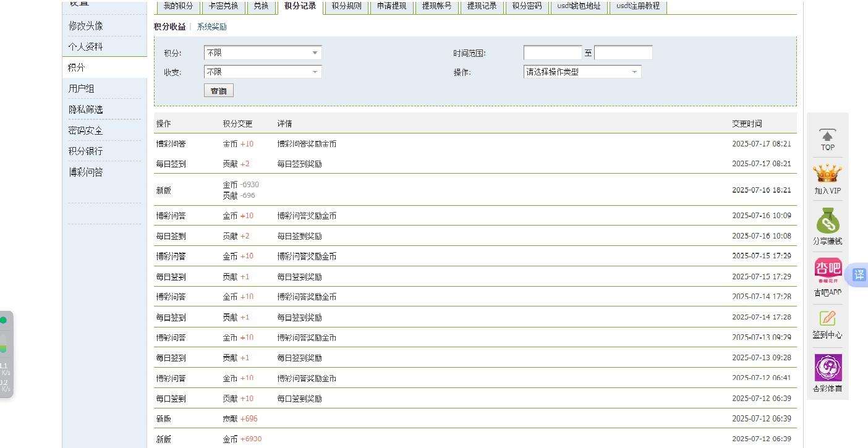Open 修改头像 in the sidebar
This screenshot has height=448, width=868.
pos(86,26)
